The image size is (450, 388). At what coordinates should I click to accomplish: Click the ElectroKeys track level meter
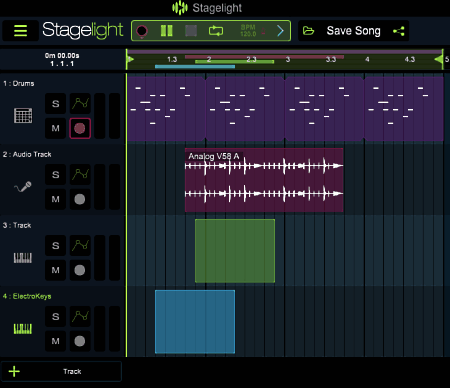click(x=107, y=329)
